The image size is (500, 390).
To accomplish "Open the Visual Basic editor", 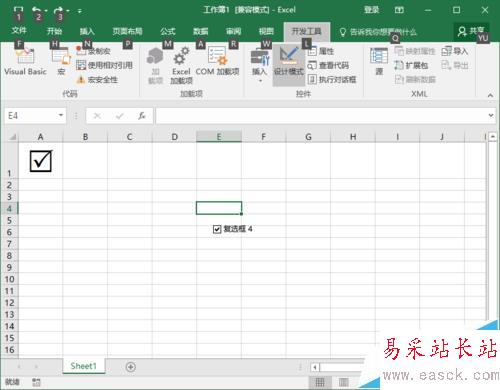I will click(x=25, y=62).
